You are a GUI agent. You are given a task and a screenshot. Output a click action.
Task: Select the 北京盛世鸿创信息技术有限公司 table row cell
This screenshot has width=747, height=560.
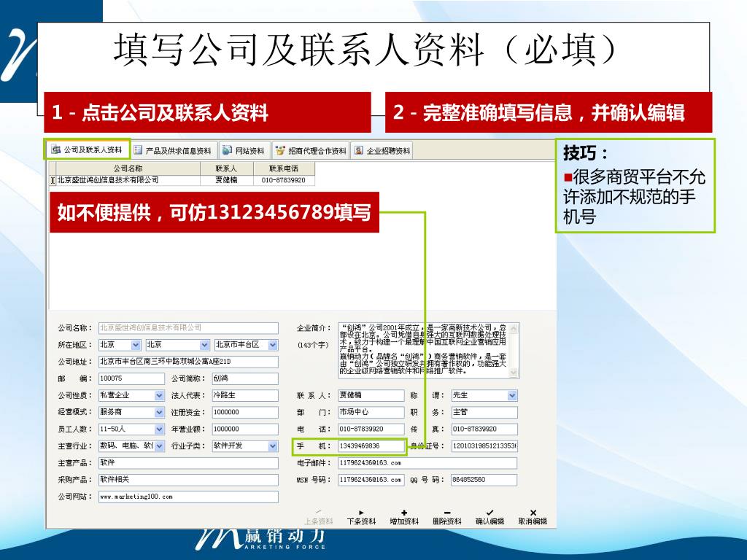[x=128, y=180]
